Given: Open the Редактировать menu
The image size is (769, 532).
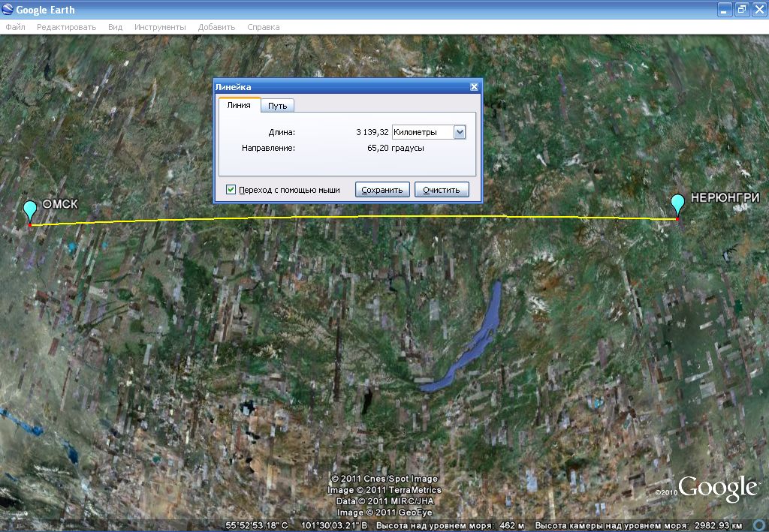Looking at the screenshot, I should pyautogui.click(x=66, y=27).
